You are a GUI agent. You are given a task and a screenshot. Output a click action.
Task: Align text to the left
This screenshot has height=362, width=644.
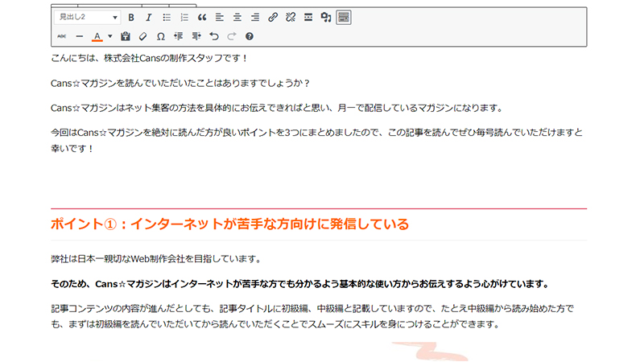220,17
